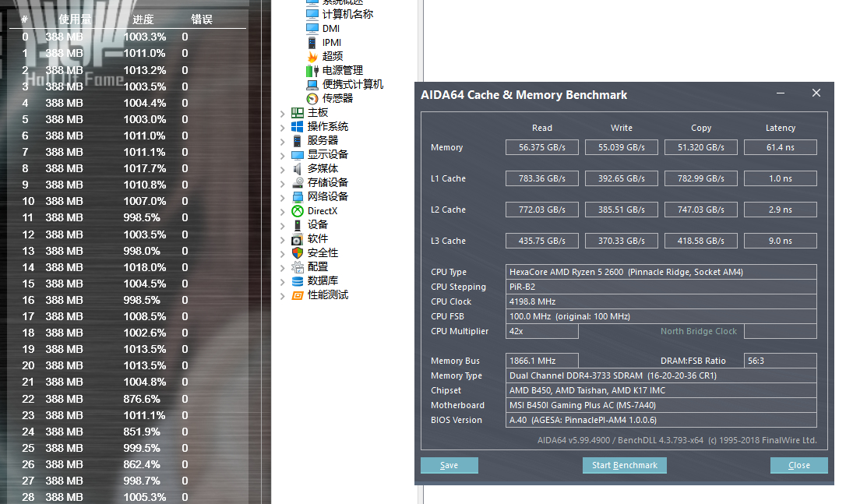Click the 服务器 tower icon
This screenshot has width=846, height=504.
(x=298, y=140)
